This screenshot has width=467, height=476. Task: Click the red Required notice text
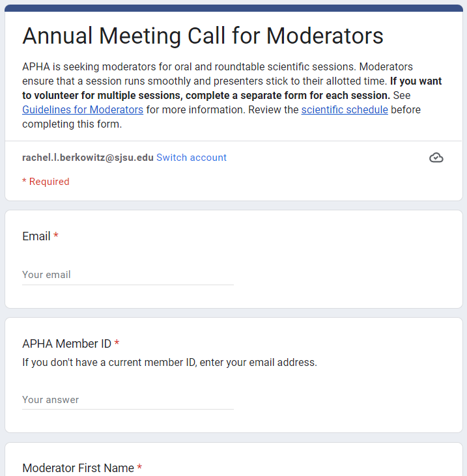pyautogui.click(x=50, y=182)
